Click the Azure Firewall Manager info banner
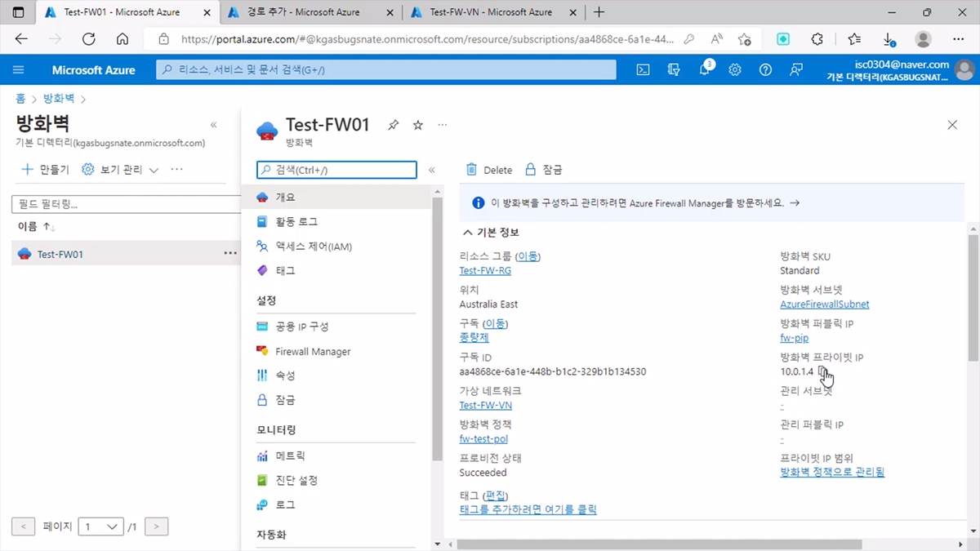980x551 pixels. click(711, 202)
